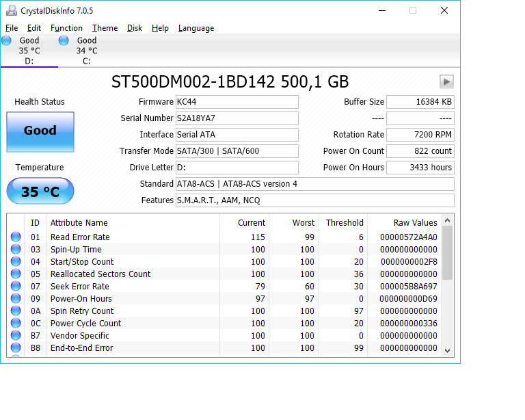
Task: Click raw value 000000000D69
Action: tap(408, 299)
